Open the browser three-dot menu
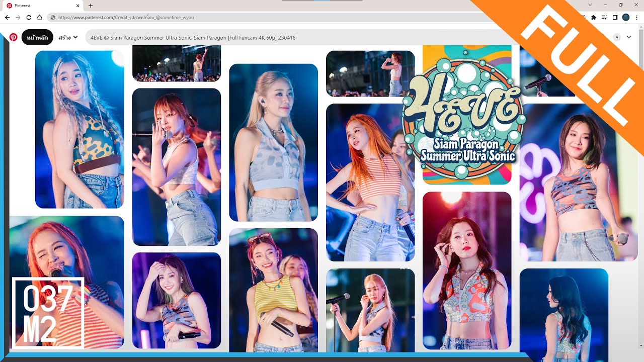644x362 pixels. tap(637, 17)
